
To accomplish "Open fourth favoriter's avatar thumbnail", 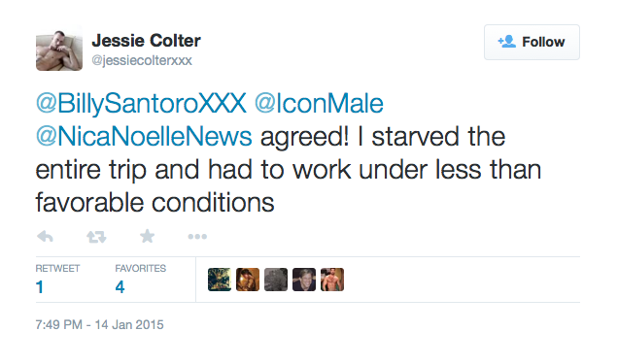I will (304, 280).
